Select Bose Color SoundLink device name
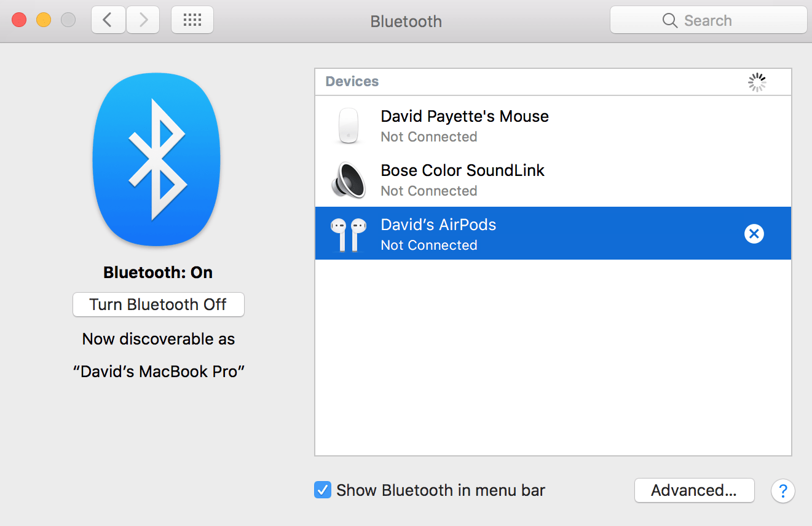The image size is (812, 526). pos(463,170)
